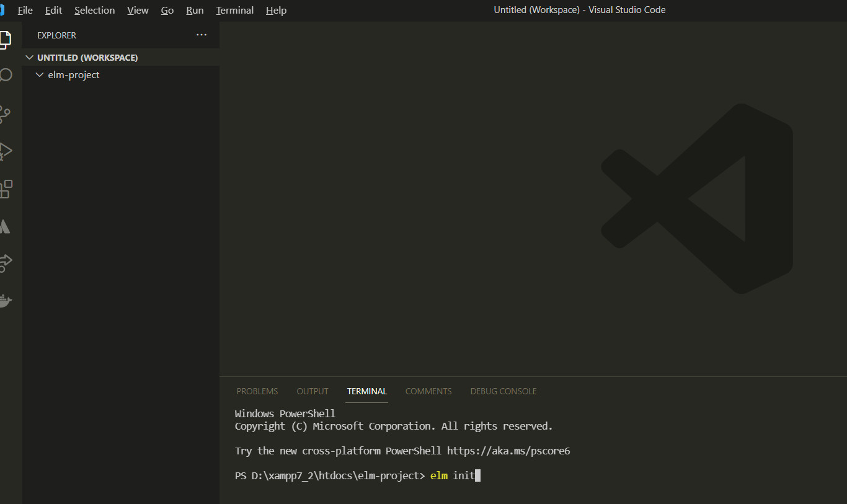
Task: Open the Run menu
Action: 195,11
